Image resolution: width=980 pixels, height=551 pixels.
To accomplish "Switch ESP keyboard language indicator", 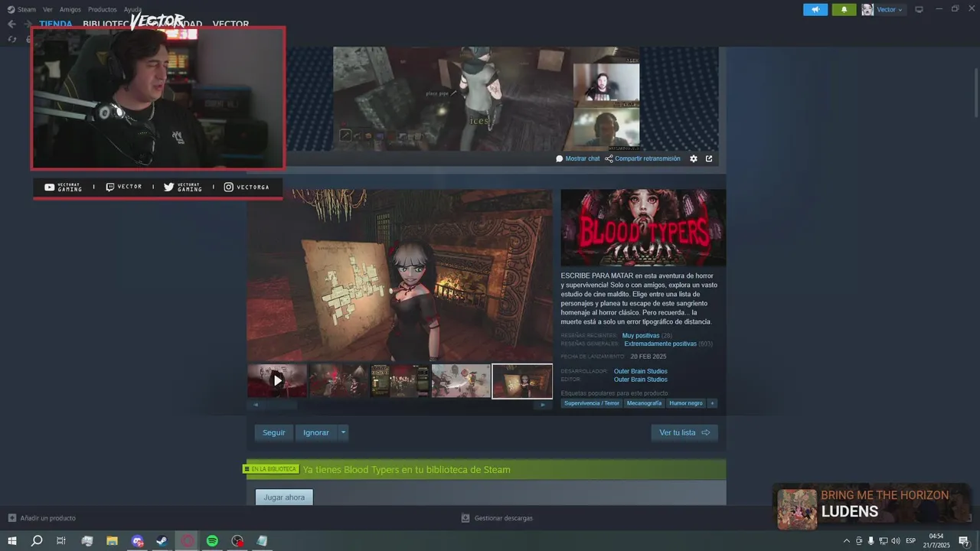I will (910, 541).
